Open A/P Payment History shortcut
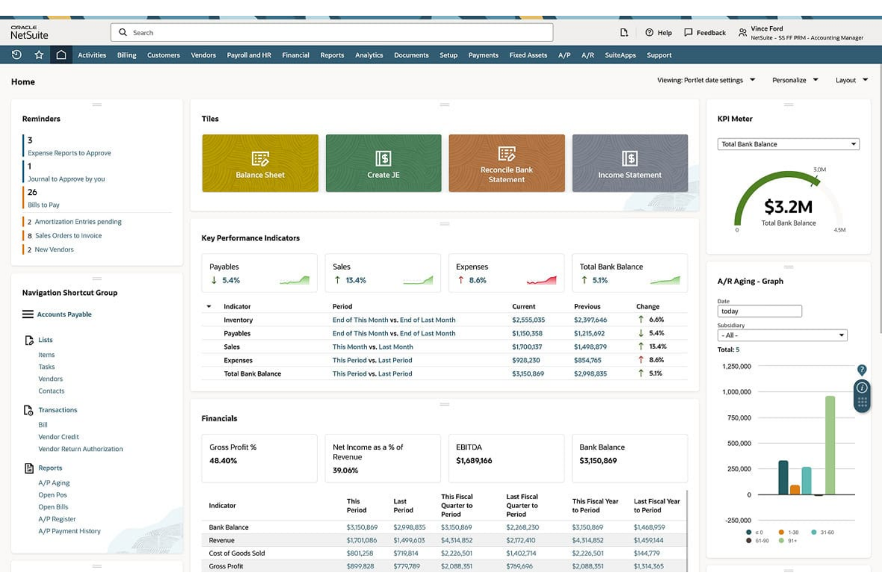Viewport: 882px width, 588px height. [x=69, y=531]
